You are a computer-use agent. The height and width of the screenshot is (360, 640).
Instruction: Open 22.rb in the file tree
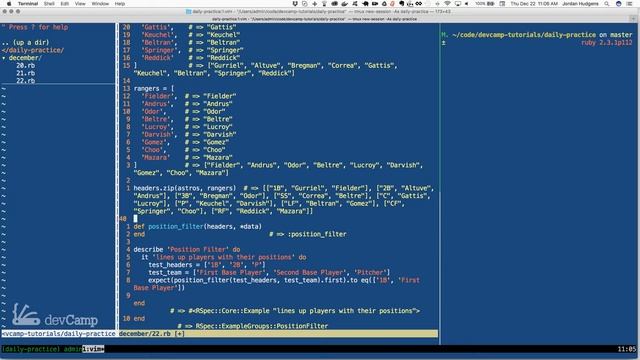click(x=25, y=81)
